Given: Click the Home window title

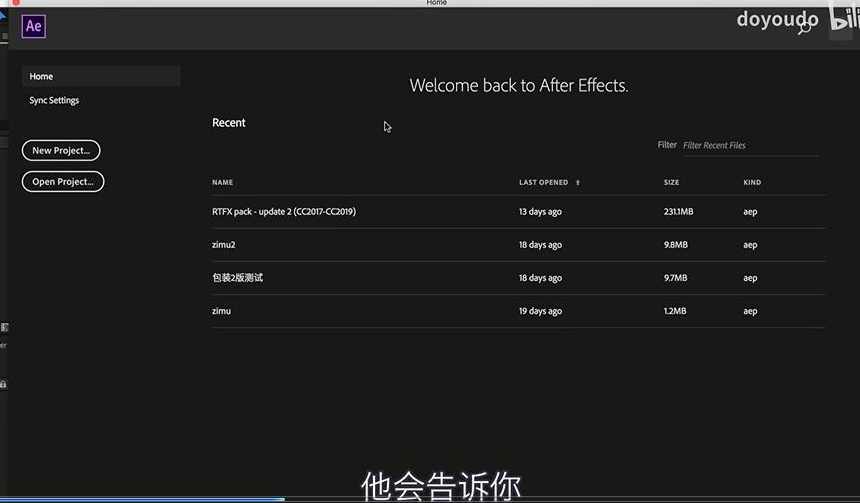Looking at the screenshot, I should pos(437,3).
